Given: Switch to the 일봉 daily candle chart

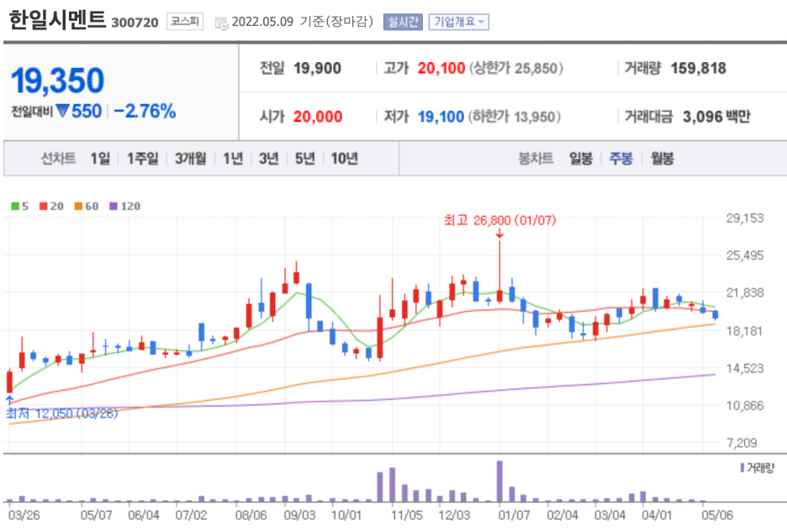Looking at the screenshot, I should click(581, 159).
